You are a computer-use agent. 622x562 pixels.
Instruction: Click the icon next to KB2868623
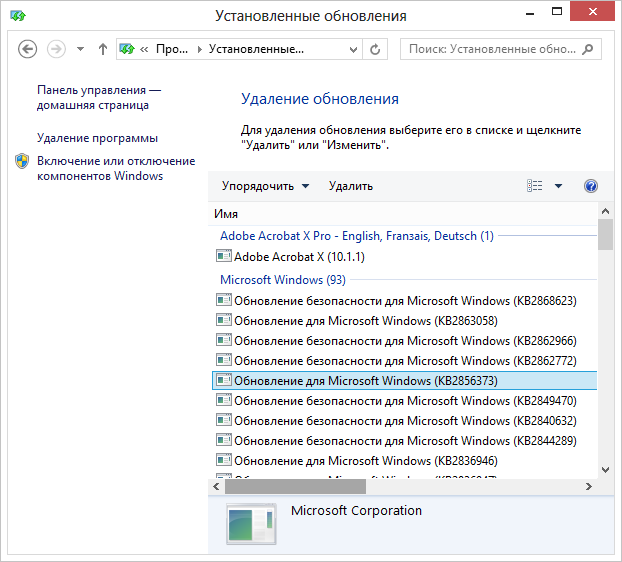(224, 300)
